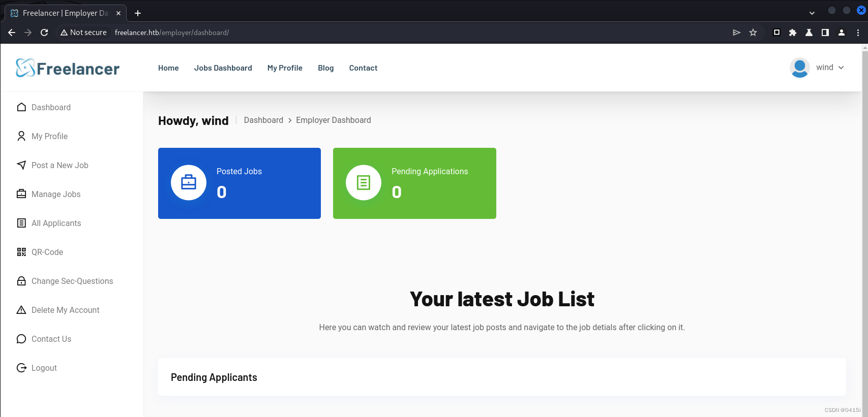
Task: Click the Pending Applicants heading
Action: point(214,377)
